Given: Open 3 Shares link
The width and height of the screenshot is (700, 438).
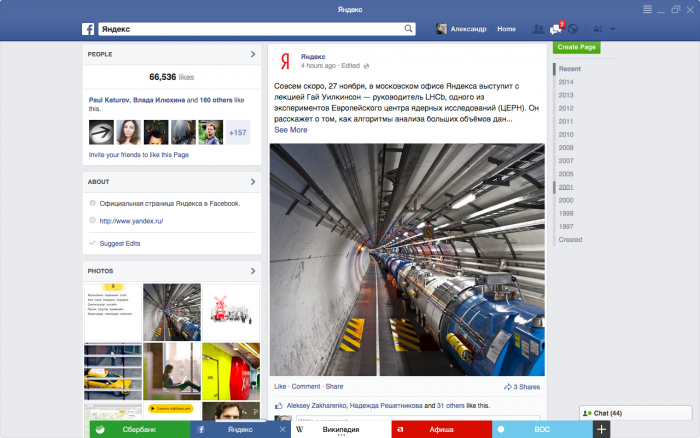Looking at the screenshot, I should point(526,387).
